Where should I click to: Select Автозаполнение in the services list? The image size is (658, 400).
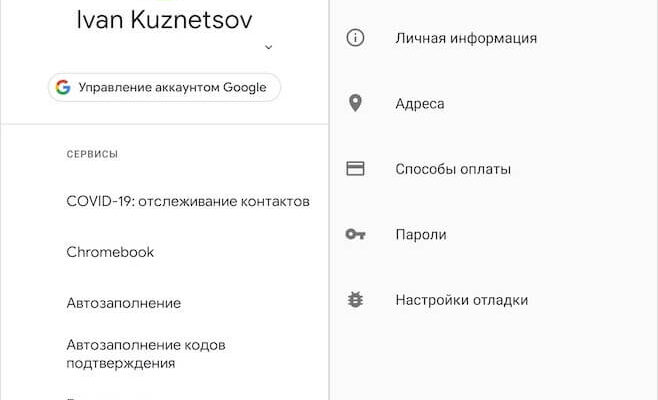[x=123, y=303]
